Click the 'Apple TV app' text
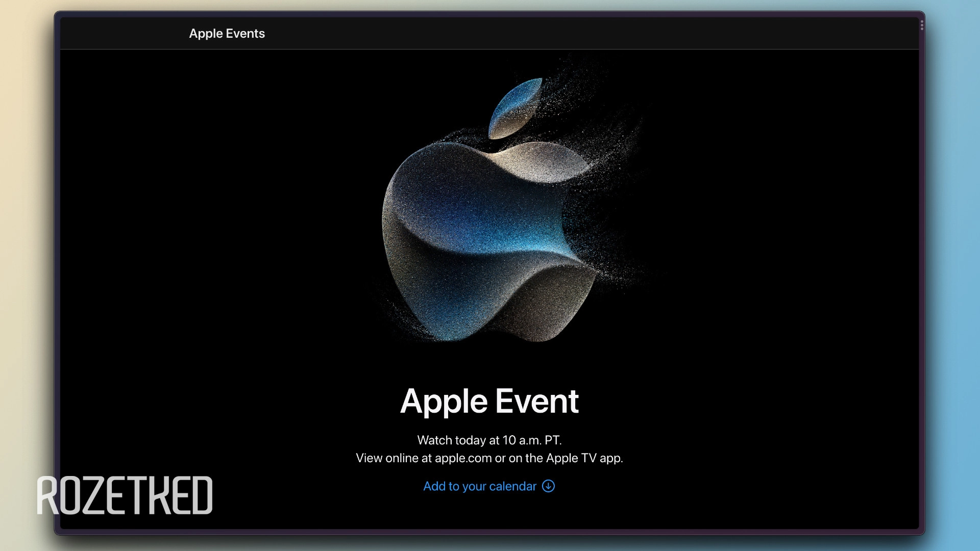This screenshot has height=551, width=980. point(584,458)
